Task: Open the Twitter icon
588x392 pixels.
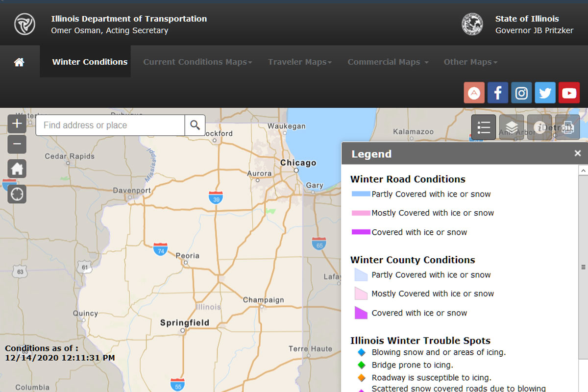Action: click(545, 93)
